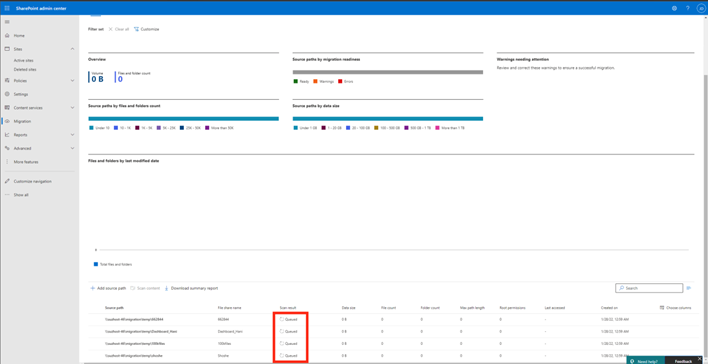Image resolution: width=708 pixels, height=364 pixels.
Task: Click the Need help? button
Action: coord(646,361)
